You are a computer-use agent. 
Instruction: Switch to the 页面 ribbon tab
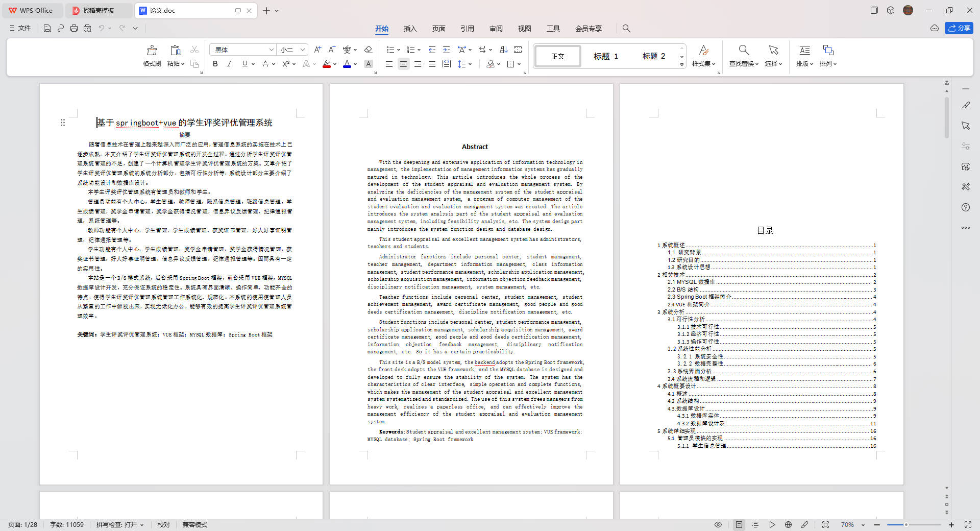(x=438, y=29)
